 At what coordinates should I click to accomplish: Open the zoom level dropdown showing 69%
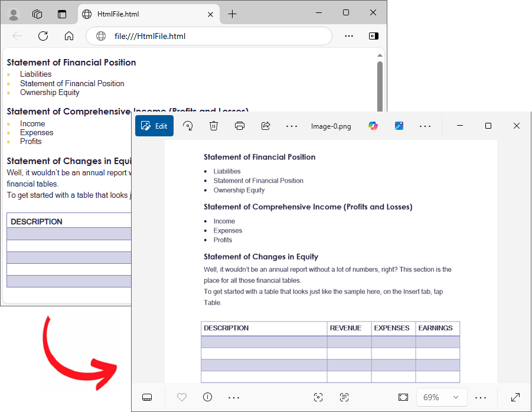[441, 397]
